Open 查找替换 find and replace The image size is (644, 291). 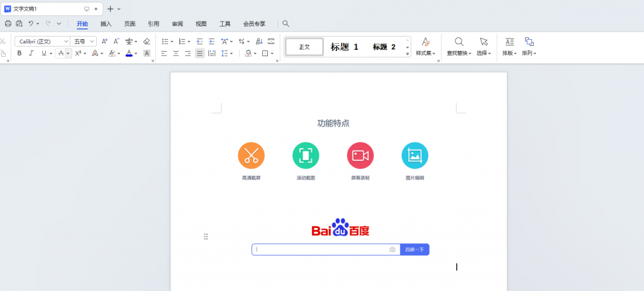[x=458, y=47]
